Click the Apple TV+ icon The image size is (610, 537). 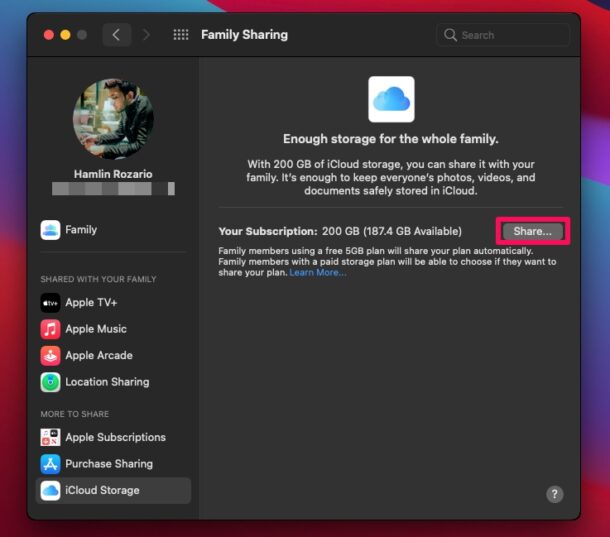coord(50,303)
